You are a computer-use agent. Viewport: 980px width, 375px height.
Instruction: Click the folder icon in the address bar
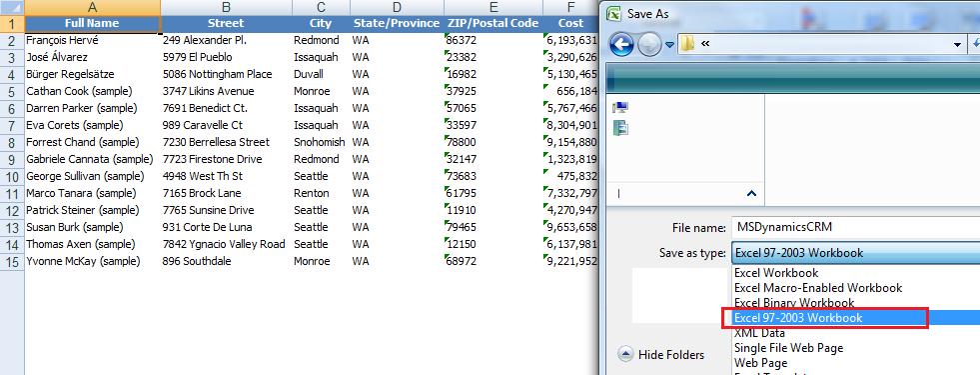[x=688, y=44]
